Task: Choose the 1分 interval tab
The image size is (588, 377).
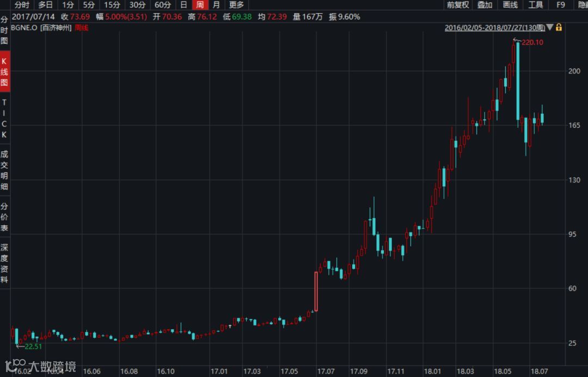Action: coord(68,5)
